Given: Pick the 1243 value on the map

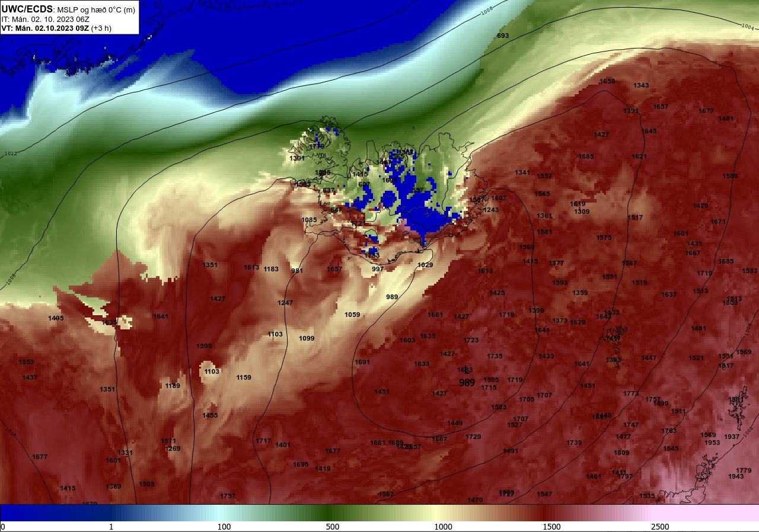Looking at the screenshot, I should [x=491, y=210].
